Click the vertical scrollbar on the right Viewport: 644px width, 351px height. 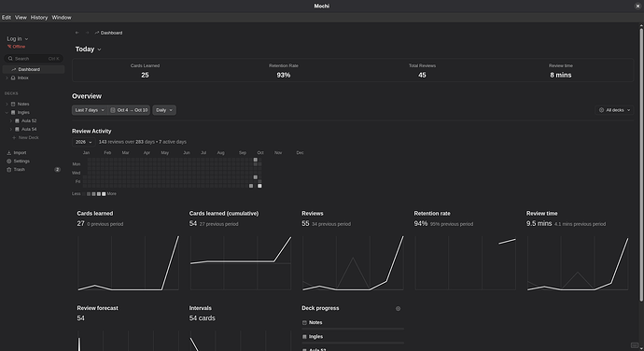(x=641, y=164)
